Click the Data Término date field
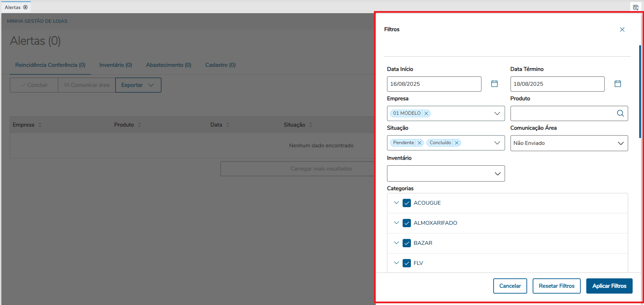Image resolution: width=644 pixels, height=305 pixels. pyautogui.click(x=558, y=84)
